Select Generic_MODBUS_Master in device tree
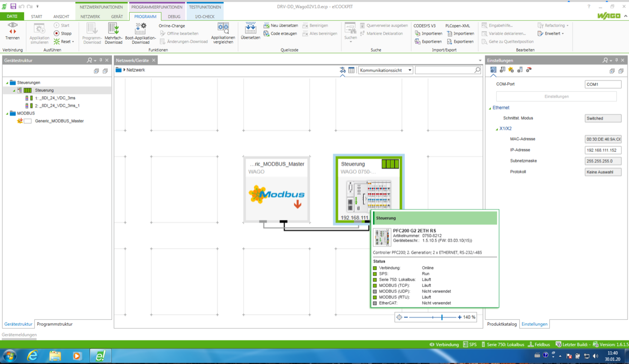Viewport: 629px width, 364px height. [x=59, y=121]
